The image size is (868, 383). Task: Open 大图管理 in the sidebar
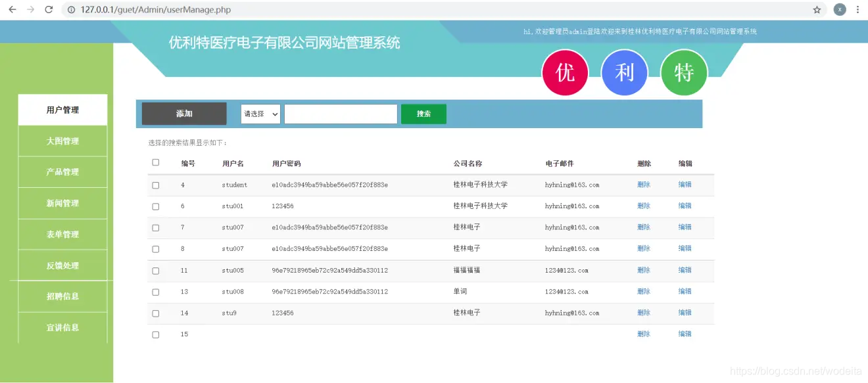click(62, 141)
